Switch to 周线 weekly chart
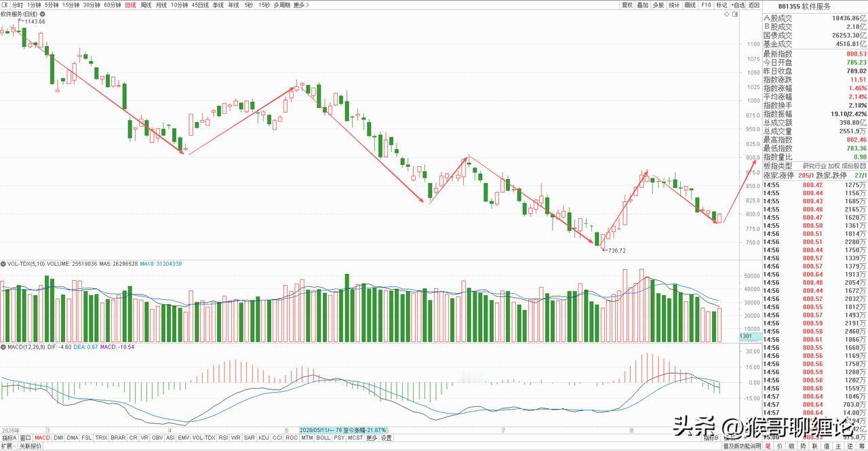 click(146, 5)
